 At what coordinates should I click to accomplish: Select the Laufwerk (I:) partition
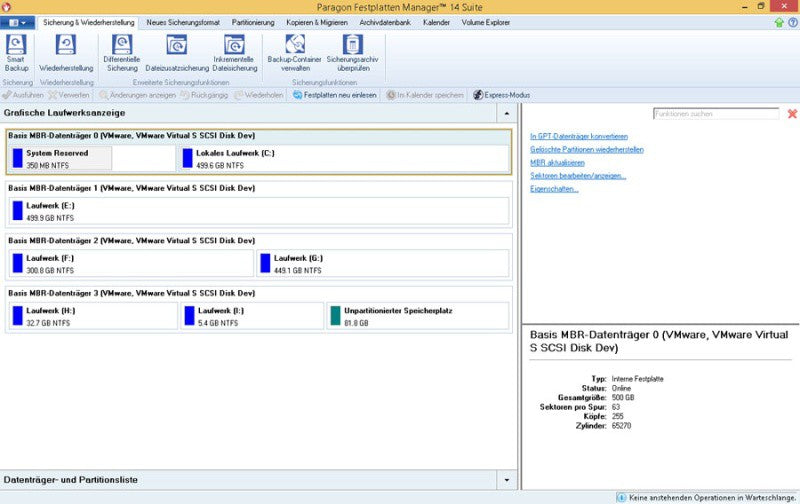(252, 316)
